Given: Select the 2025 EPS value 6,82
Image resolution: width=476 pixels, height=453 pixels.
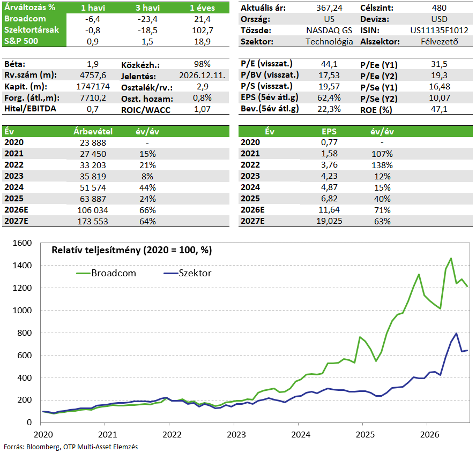Looking at the screenshot, I should [329, 199].
